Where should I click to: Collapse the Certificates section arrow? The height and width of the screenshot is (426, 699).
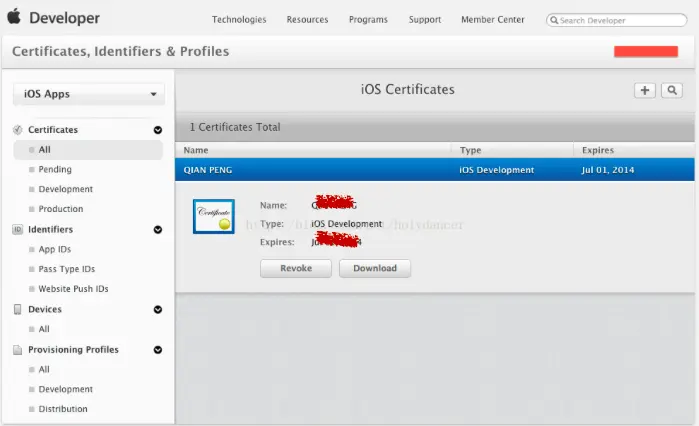pyautogui.click(x=158, y=130)
